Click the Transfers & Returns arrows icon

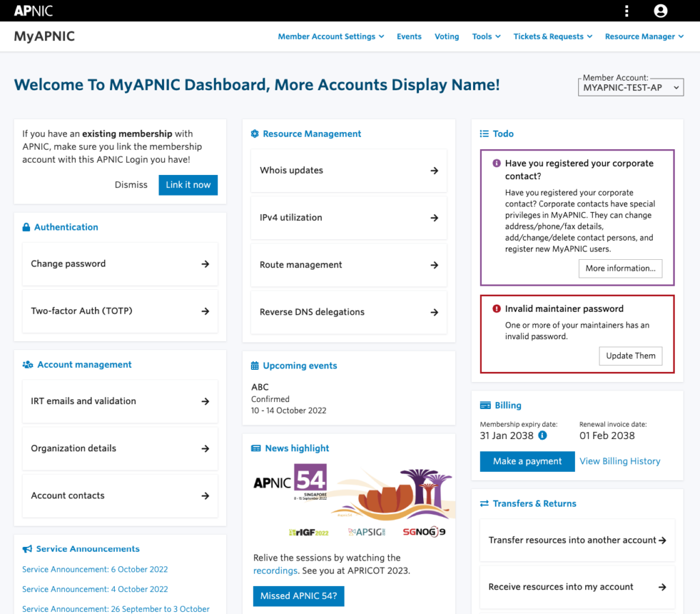(485, 504)
